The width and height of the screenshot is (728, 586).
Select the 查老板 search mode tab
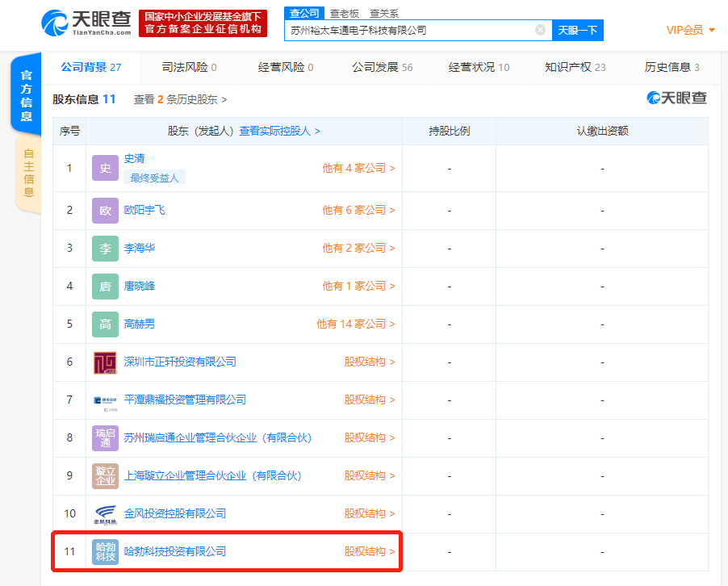pos(344,14)
